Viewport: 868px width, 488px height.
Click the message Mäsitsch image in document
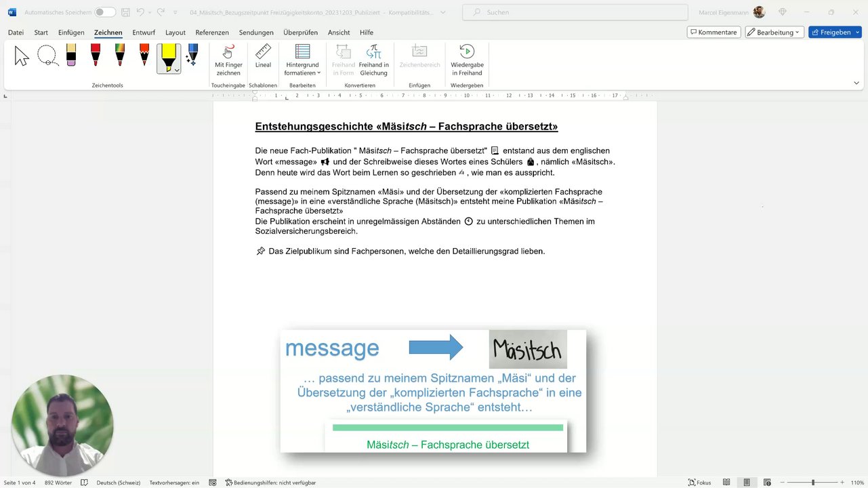click(433, 390)
